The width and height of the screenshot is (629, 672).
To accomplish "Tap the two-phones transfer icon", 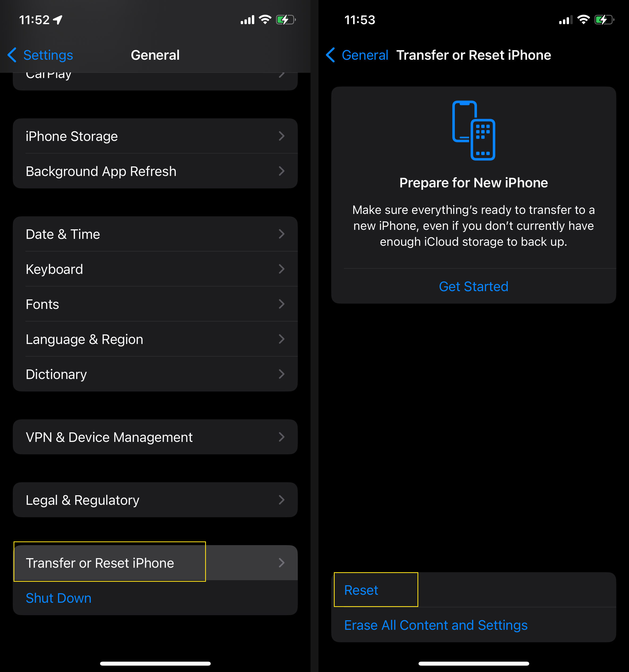I will (x=473, y=131).
